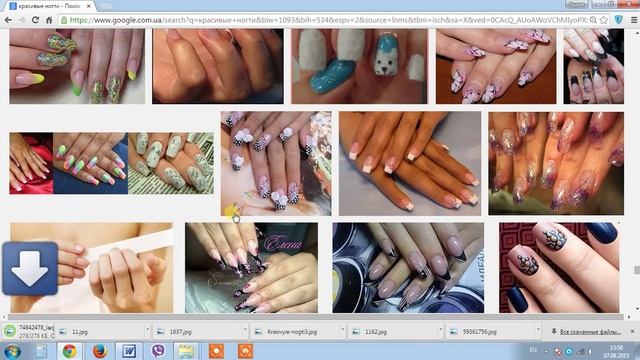
Task: Show hidden system tray icons
Action: 546,351
